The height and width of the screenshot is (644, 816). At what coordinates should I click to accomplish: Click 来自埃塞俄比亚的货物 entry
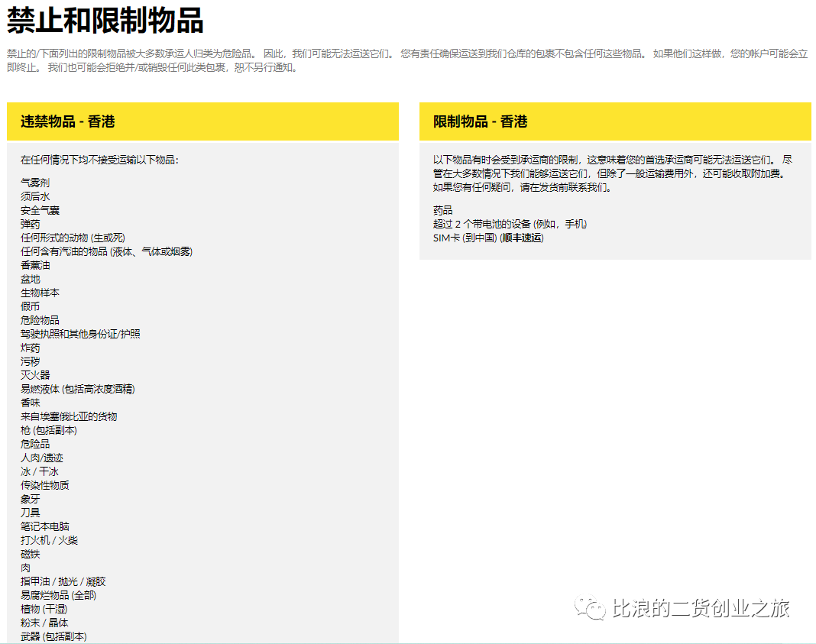click(x=69, y=416)
